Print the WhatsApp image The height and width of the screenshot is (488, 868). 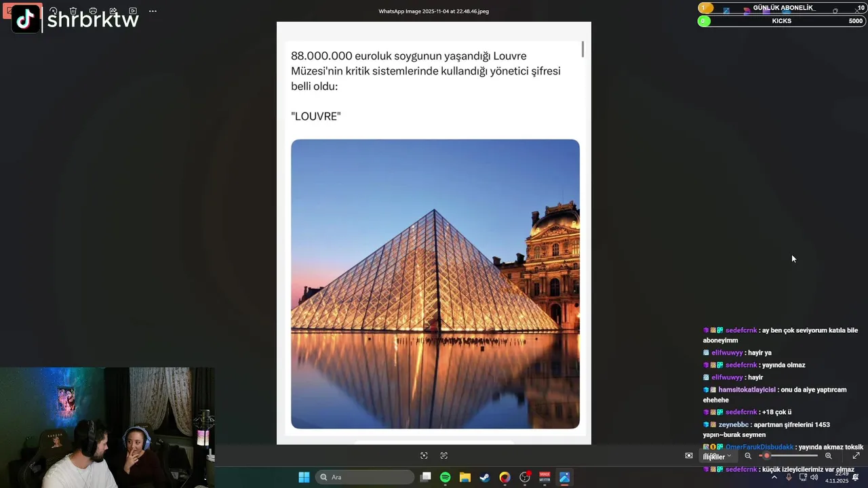93,11
